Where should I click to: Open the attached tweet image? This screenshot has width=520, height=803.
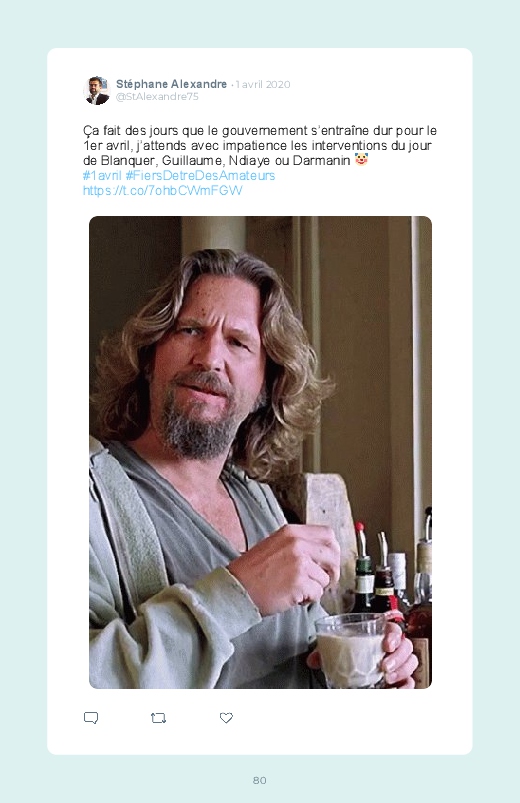[x=260, y=452]
